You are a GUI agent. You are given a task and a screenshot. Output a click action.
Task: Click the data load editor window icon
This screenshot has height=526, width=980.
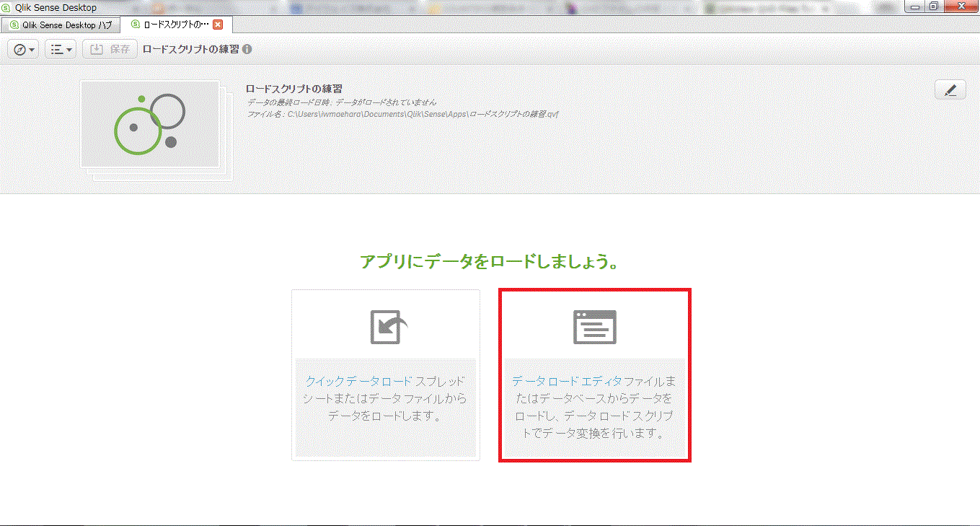(595, 327)
